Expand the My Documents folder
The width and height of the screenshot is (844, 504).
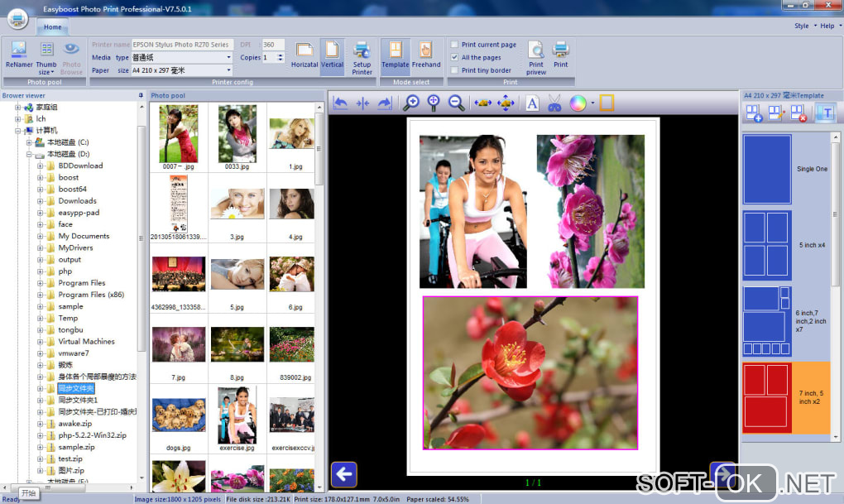pyautogui.click(x=41, y=237)
